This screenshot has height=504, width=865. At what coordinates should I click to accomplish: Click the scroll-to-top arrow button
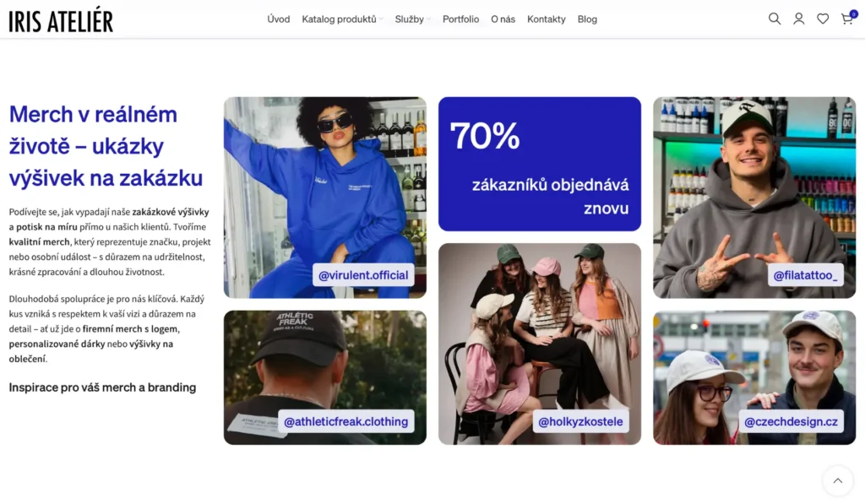(x=837, y=480)
